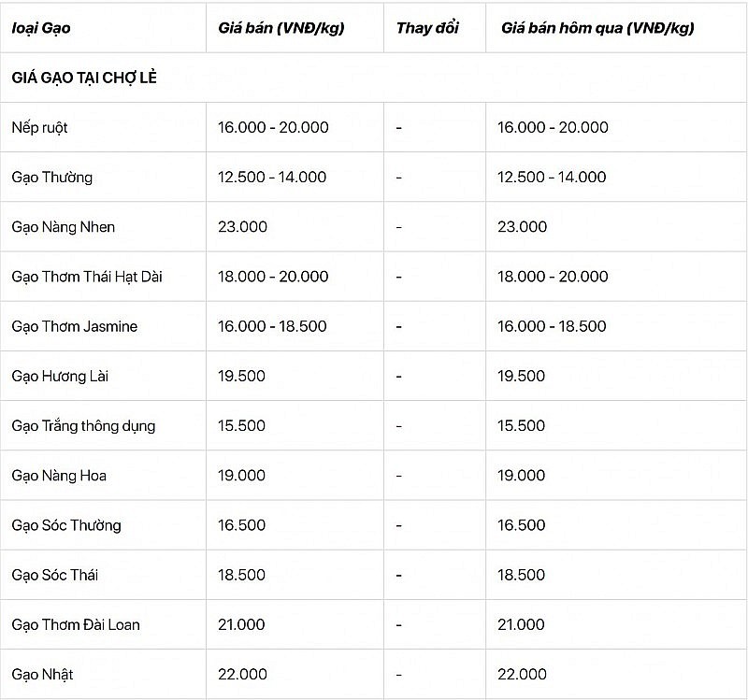Select the 'Gạo Thường' row label
Image resolution: width=748 pixels, height=700 pixels.
point(52,177)
